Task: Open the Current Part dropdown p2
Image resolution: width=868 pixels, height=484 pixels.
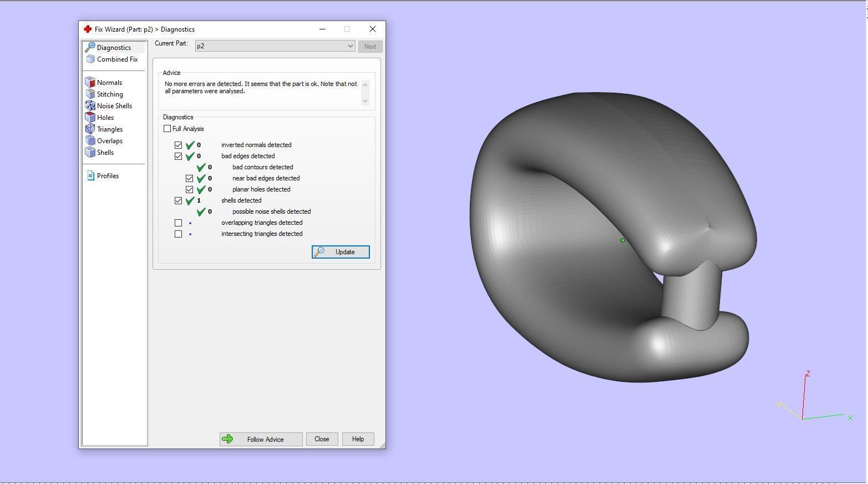Action: tap(275, 46)
